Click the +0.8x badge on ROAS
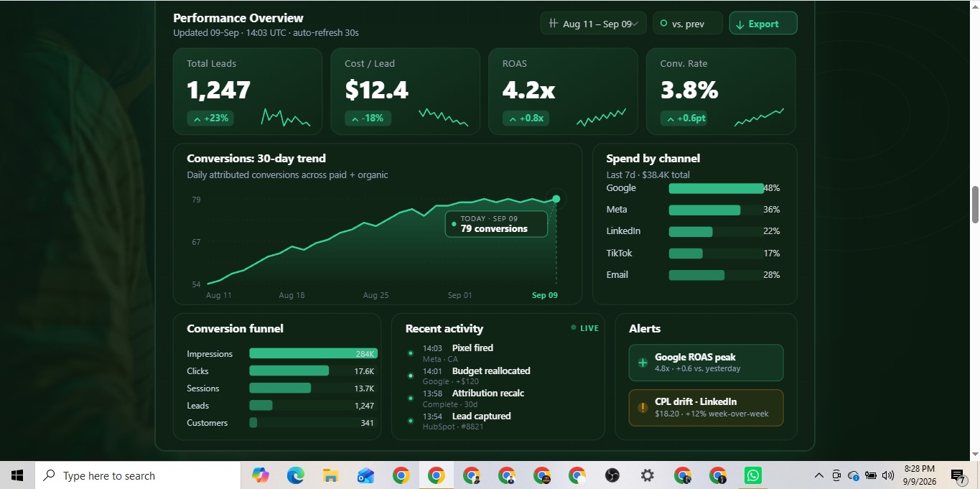The height and width of the screenshot is (489, 980). point(526,118)
